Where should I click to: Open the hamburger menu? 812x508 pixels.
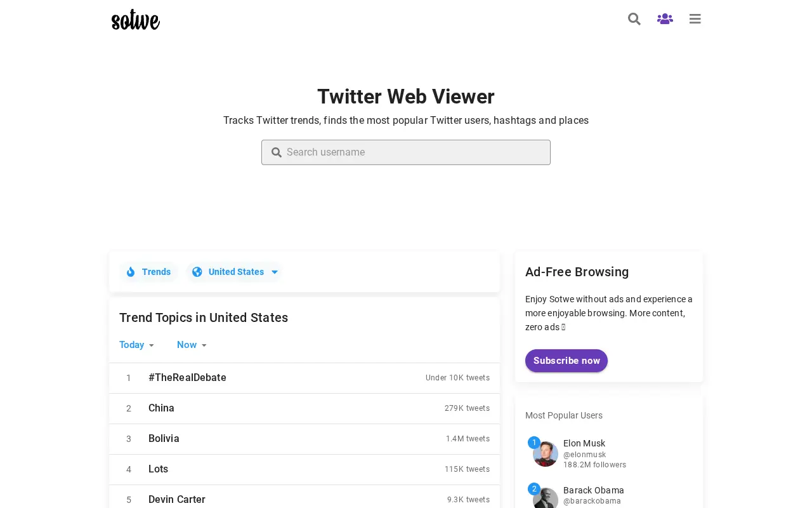695,19
